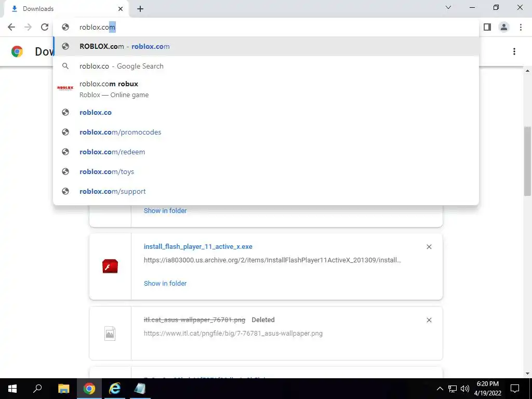
Task: Click globe icon next to roblox.com/support
Action: pos(65,191)
